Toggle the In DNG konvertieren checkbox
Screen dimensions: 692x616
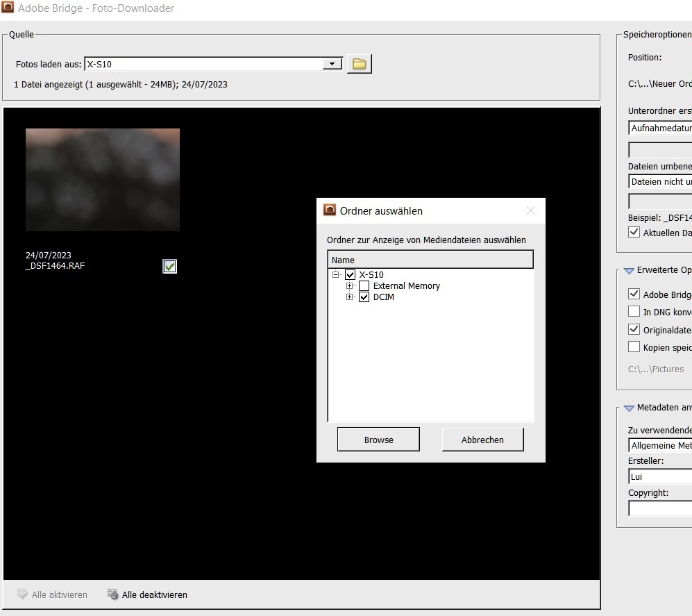tap(634, 312)
